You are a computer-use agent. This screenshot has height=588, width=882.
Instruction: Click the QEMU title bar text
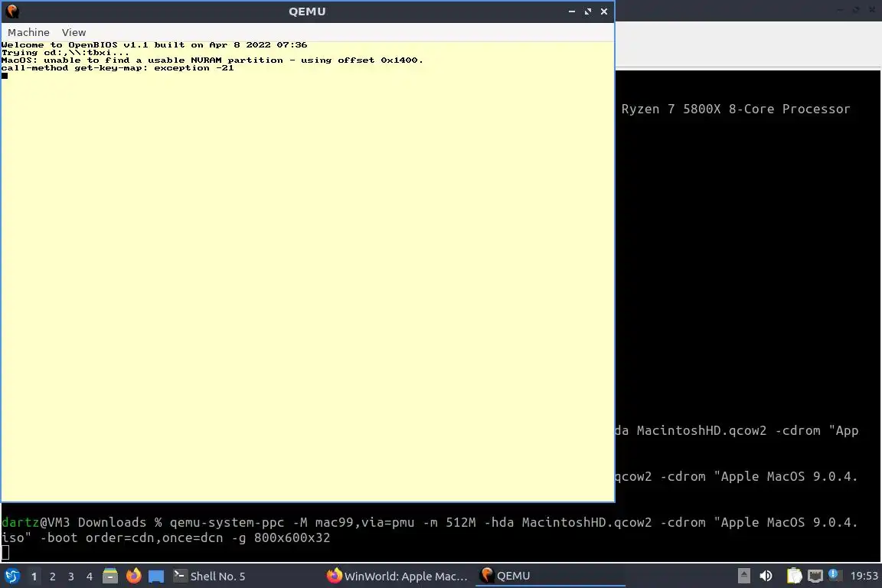307,11
